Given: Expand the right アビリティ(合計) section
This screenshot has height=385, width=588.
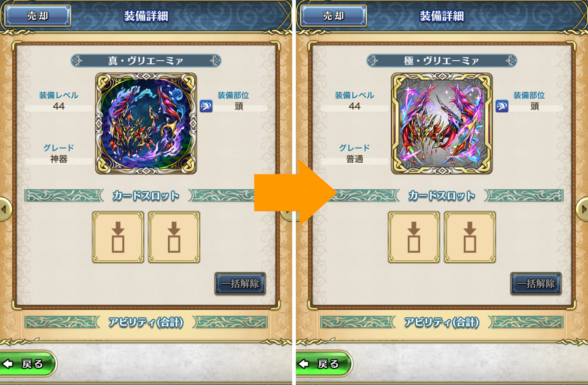Looking at the screenshot, I should click(x=442, y=322).
